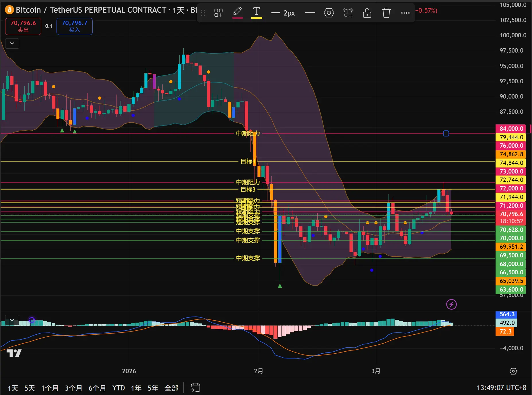The width and height of the screenshot is (532, 395).
Task: Select the 5天 time range
Action: pyautogui.click(x=30, y=388)
